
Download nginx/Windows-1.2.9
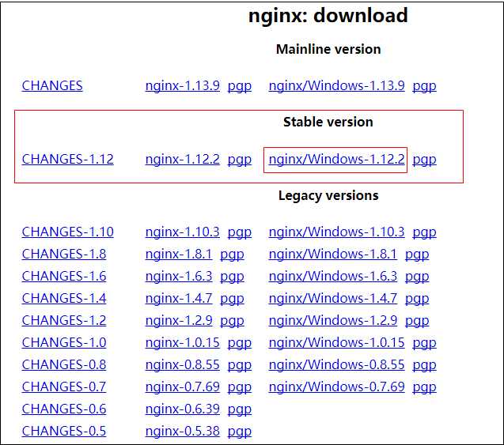(x=332, y=320)
